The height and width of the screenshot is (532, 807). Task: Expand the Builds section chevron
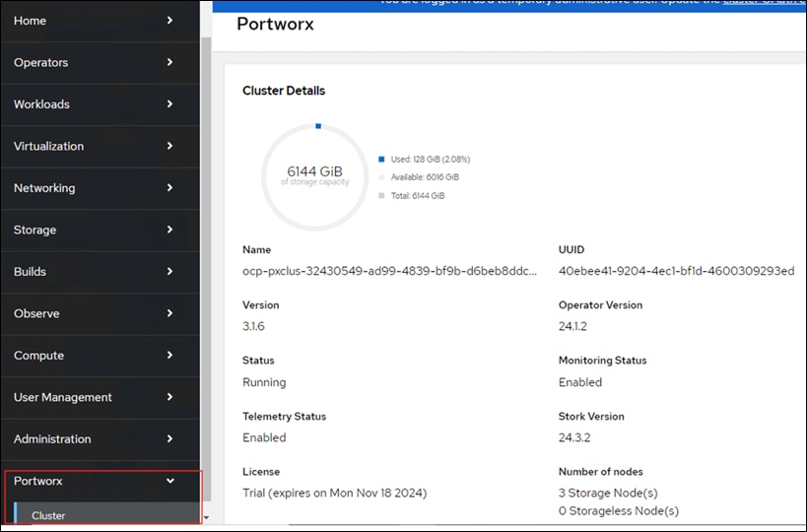pyautogui.click(x=169, y=271)
